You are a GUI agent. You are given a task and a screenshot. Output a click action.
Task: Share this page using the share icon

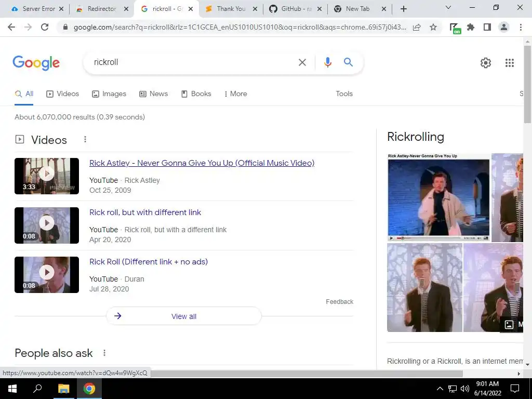417,27
